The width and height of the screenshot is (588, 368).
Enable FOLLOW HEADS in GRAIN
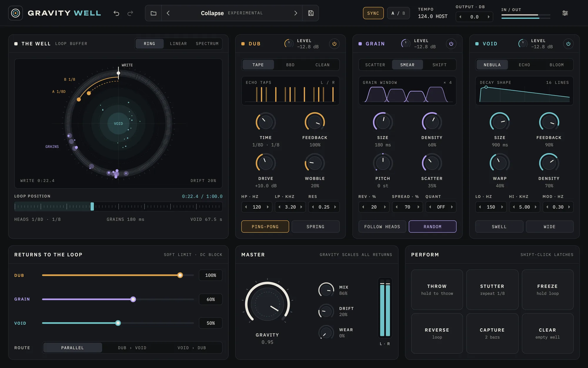382,226
